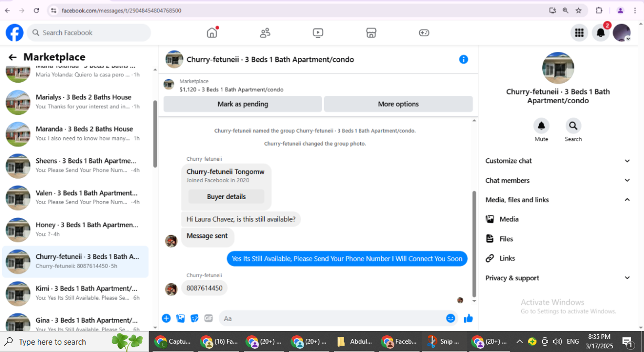644x352 pixels.
Task: Open the Gaming icon in top navigation
Action: pyautogui.click(x=424, y=32)
